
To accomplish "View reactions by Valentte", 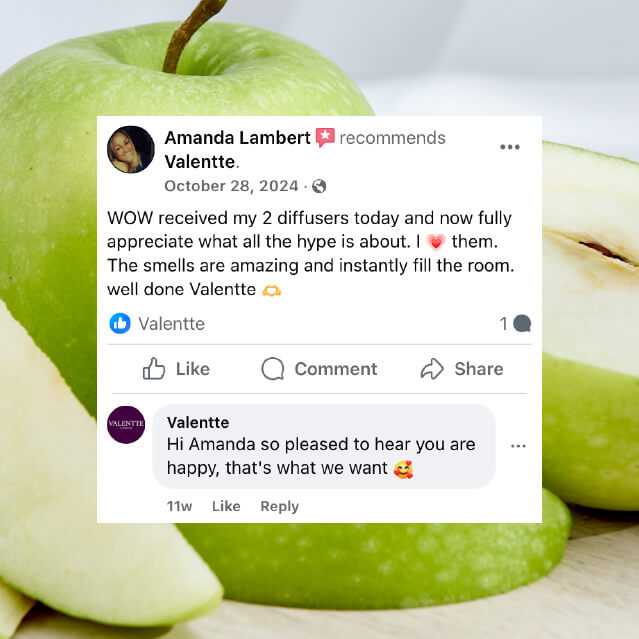I will tap(172, 324).
